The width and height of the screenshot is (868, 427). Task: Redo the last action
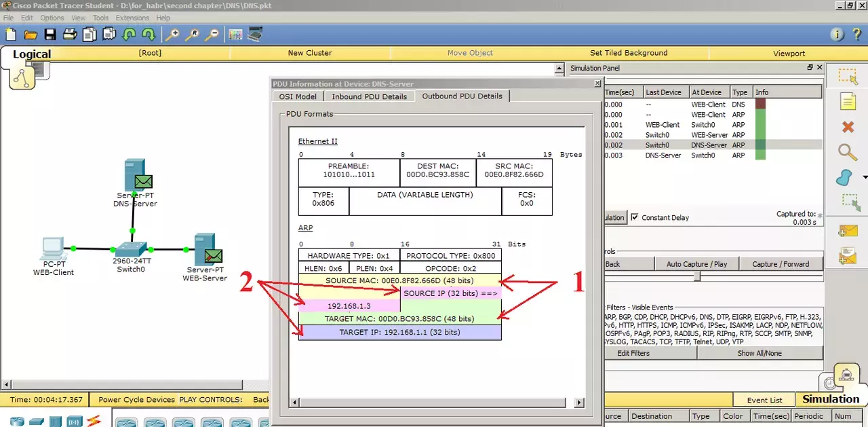click(149, 35)
